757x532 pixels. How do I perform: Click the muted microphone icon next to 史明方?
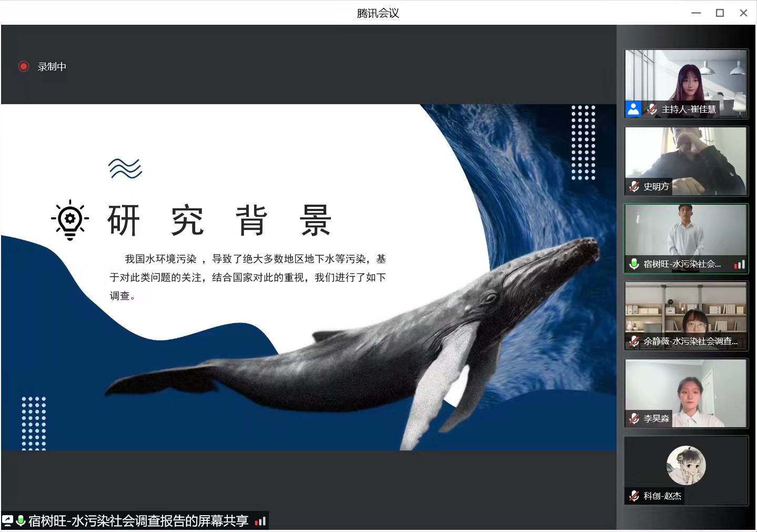634,186
